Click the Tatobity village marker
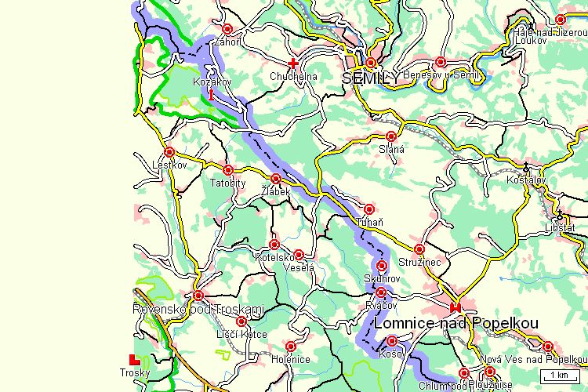 coord(228,170)
